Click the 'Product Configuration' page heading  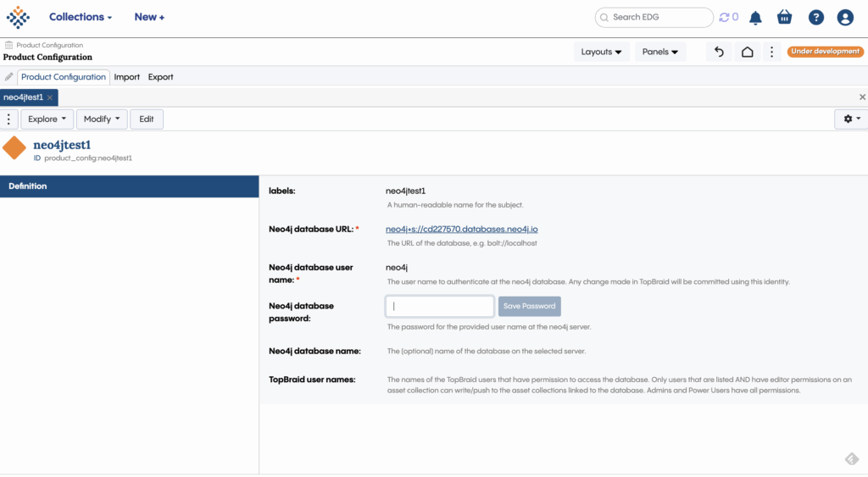[x=47, y=57]
